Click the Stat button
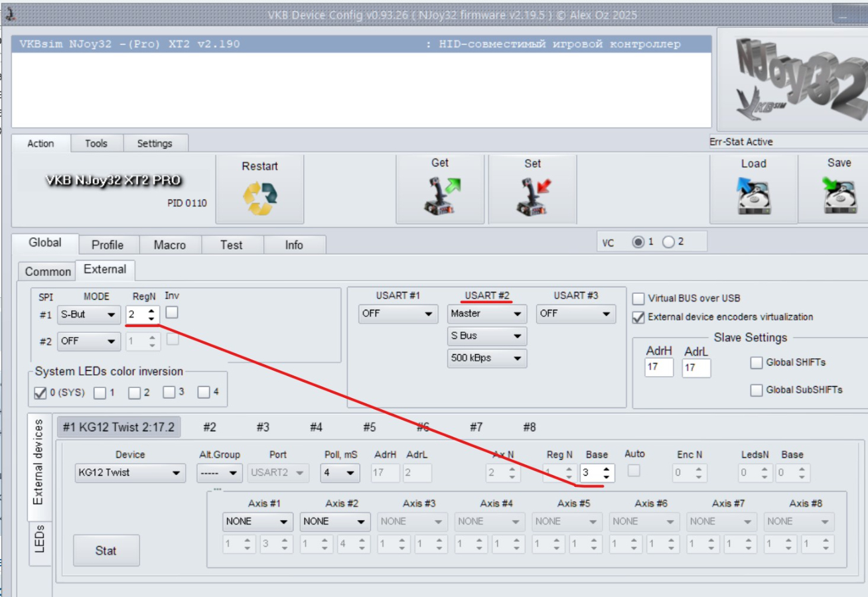 click(x=106, y=551)
